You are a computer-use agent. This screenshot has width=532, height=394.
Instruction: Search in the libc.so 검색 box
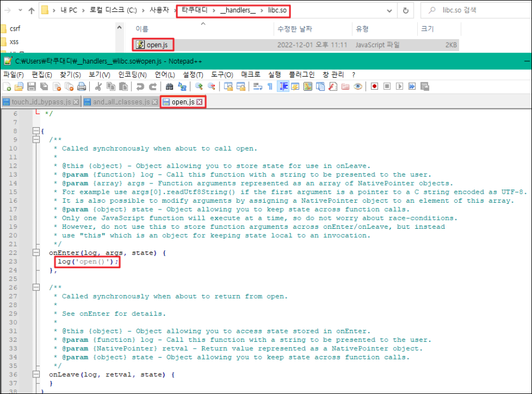pos(477,10)
